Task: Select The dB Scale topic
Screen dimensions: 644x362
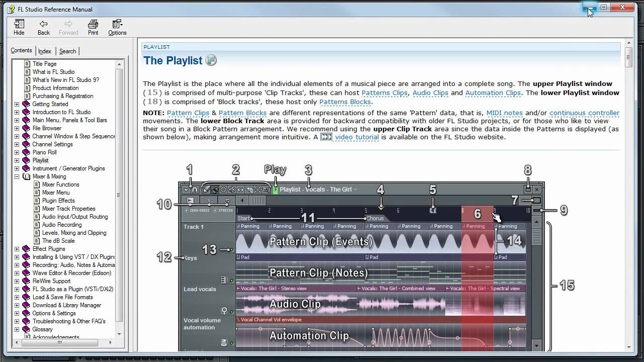Action: [x=58, y=241]
